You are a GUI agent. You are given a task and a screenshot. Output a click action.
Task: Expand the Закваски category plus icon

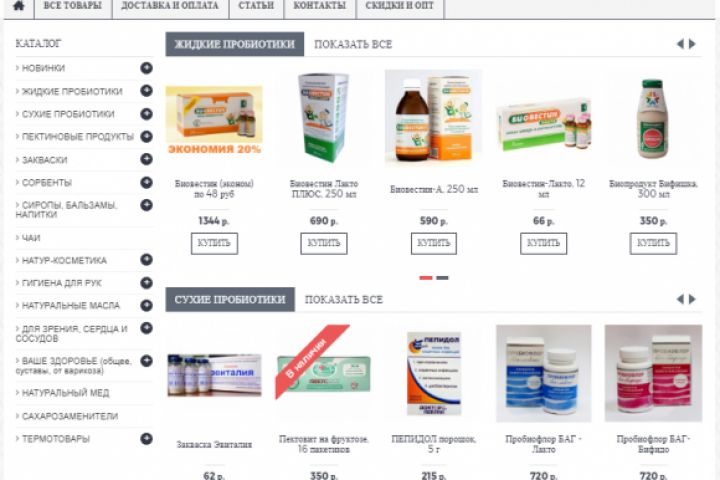(x=146, y=159)
